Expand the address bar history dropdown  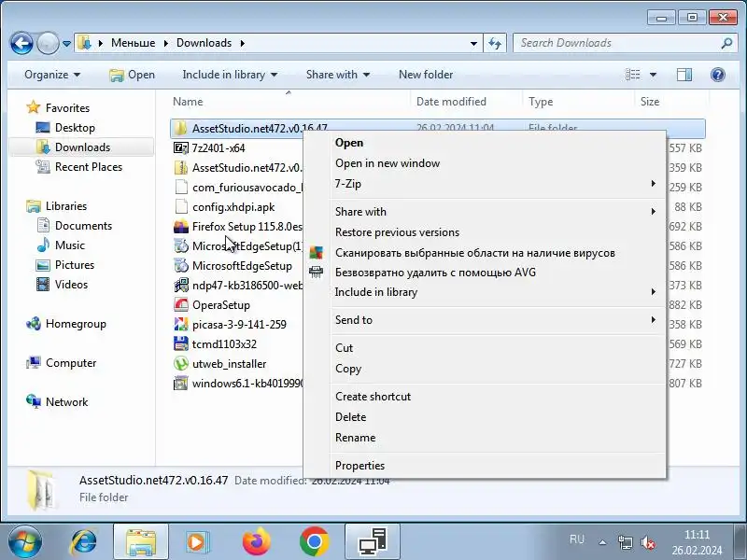coord(473,43)
